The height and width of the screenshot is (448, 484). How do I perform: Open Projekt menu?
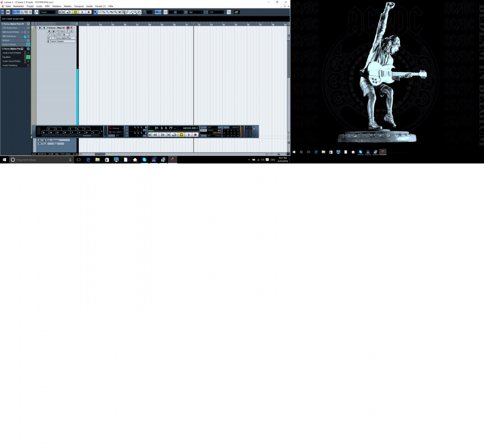tap(30, 6)
